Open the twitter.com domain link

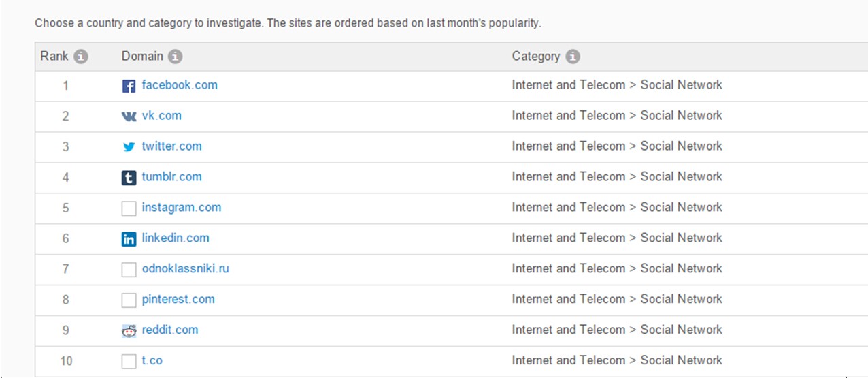click(171, 146)
